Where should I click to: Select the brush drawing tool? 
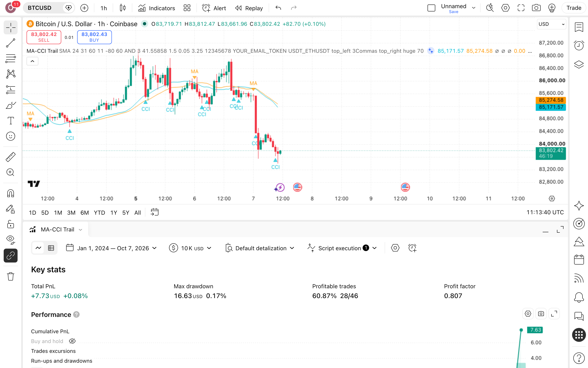10,105
